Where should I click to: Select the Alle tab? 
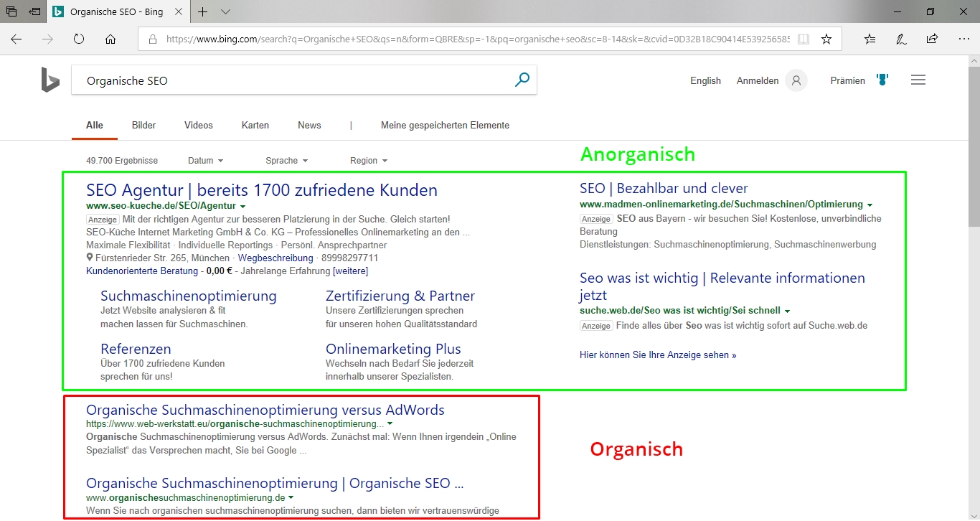(x=95, y=125)
